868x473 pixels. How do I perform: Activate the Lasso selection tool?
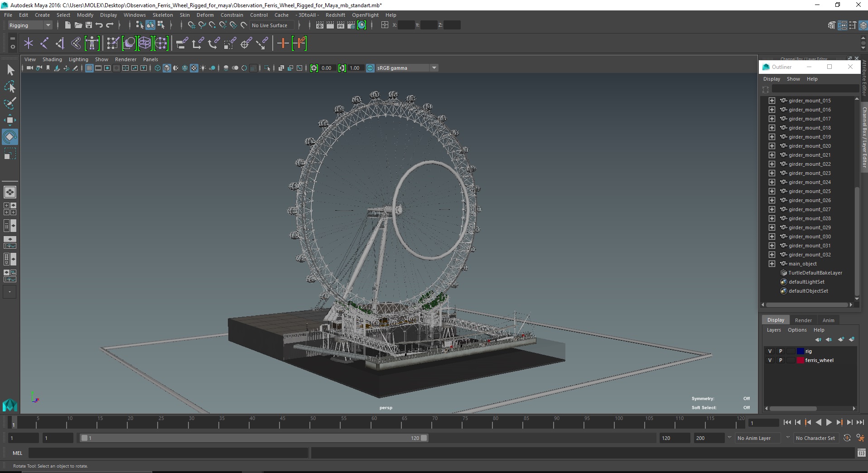pyautogui.click(x=10, y=87)
